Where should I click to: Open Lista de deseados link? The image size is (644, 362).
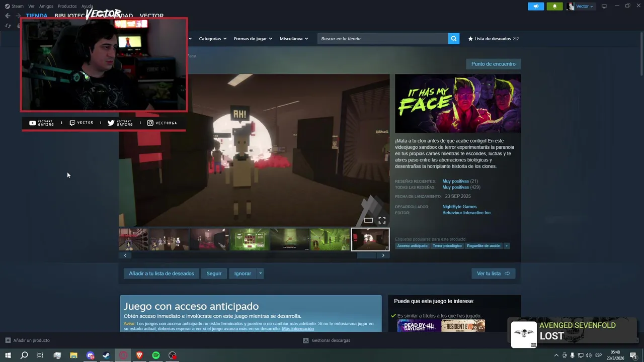pyautogui.click(x=493, y=39)
